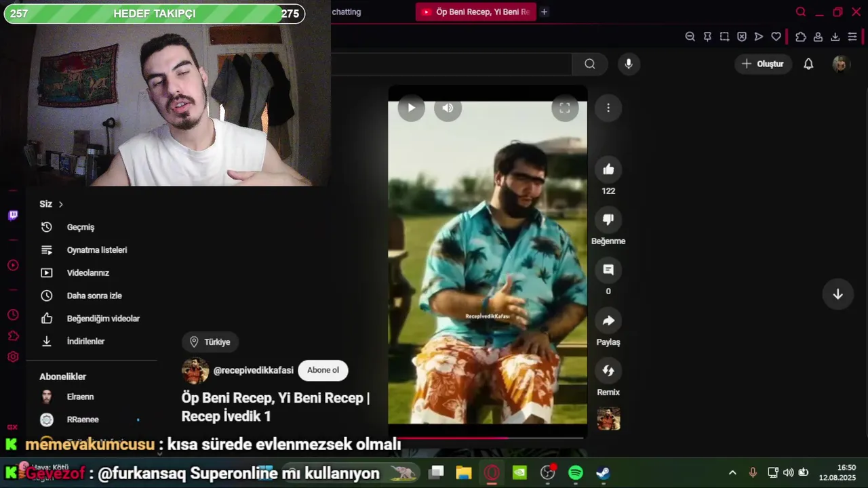Open the Easy Setup sliders icon

852,37
